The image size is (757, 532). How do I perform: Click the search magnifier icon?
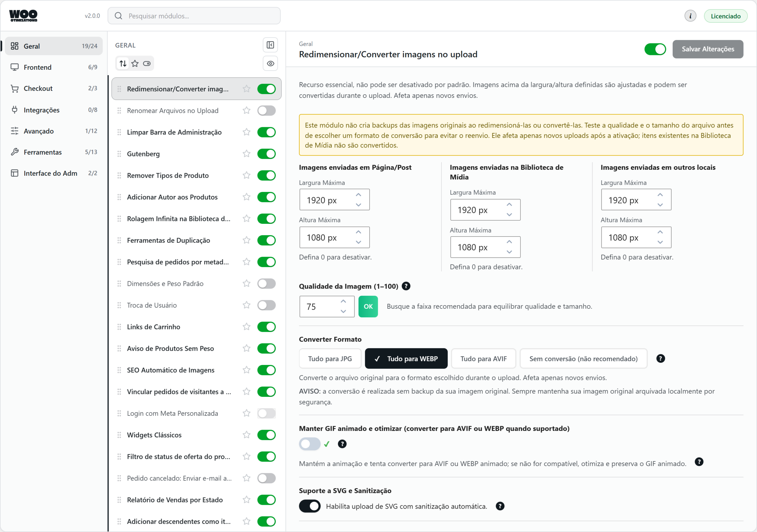(x=118, y=16)
